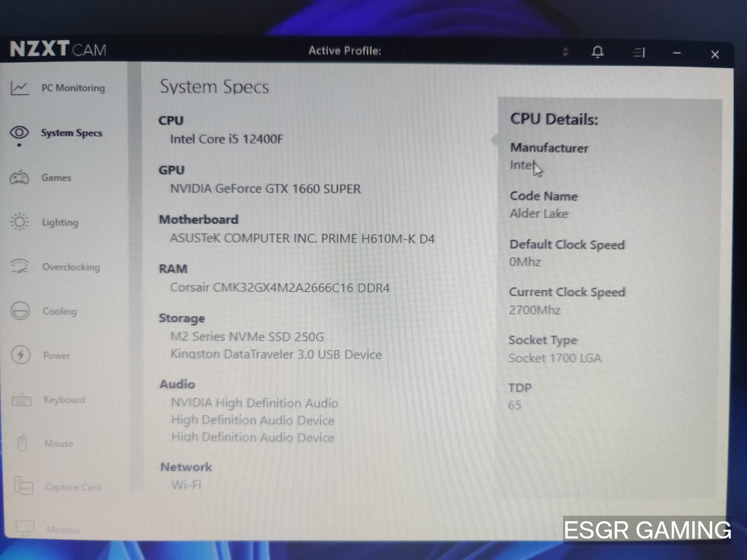Go to Games section
The image size is (747, 560).
click(x=56, y=178)
